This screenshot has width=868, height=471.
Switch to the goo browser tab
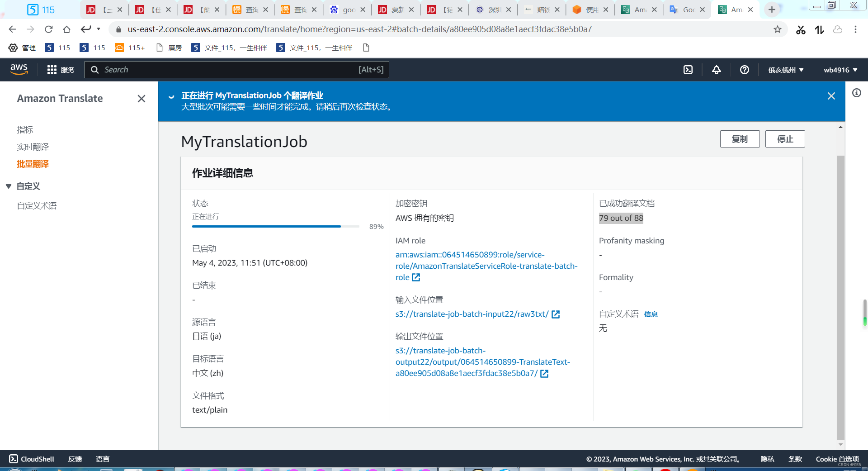pyautogui.click(x=347, y=10)
